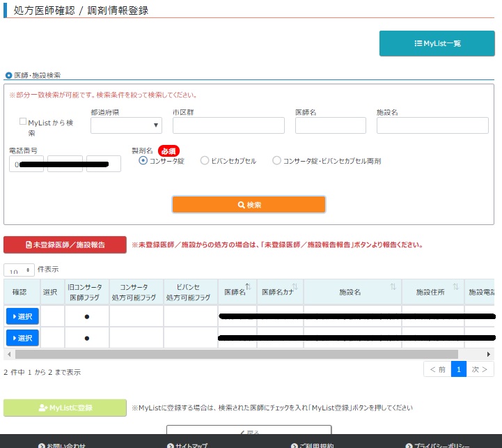Sort by 医師名 column sort icon
502x448 pixels.
pyautogui.click(x=249, y=287)
